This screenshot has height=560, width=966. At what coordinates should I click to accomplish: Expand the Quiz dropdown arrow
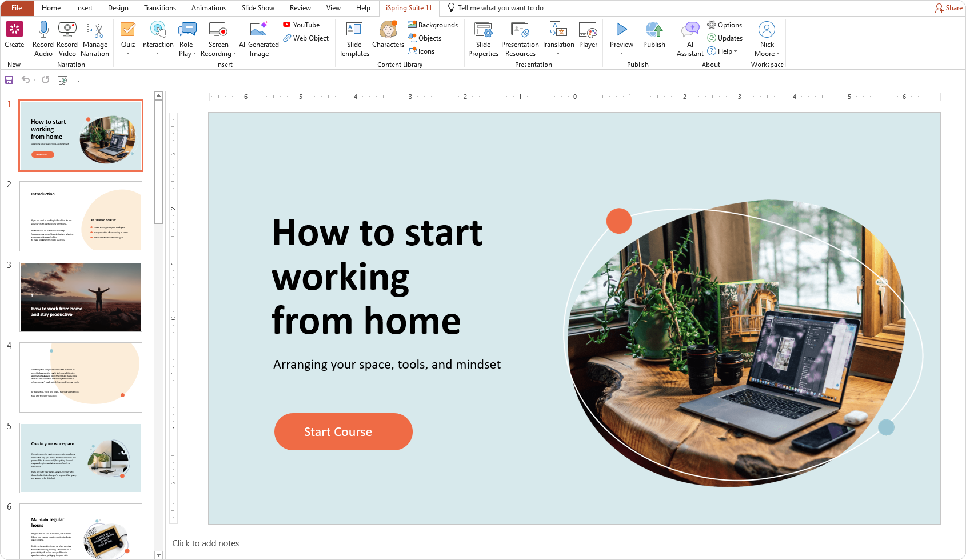(128, 54)
